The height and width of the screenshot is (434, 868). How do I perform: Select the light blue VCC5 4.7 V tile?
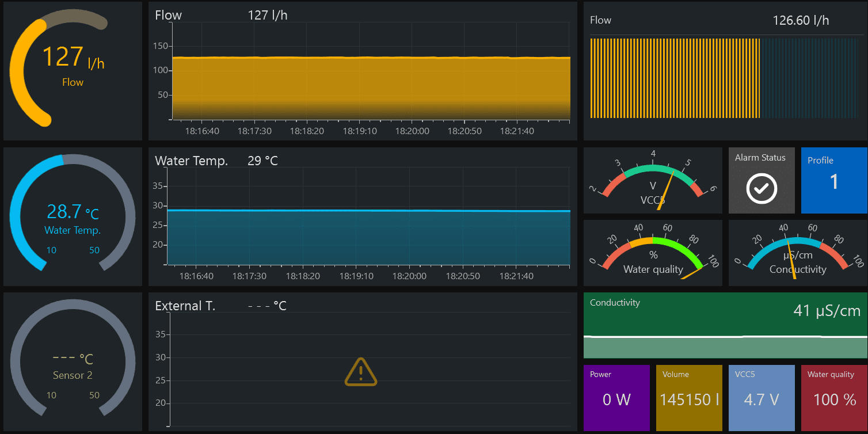click(x=762, y=398)
